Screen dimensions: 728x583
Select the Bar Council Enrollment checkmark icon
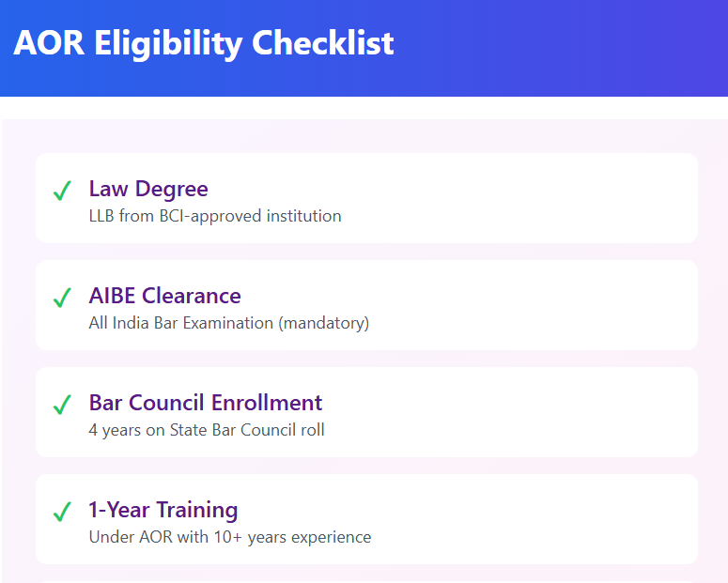62,406
